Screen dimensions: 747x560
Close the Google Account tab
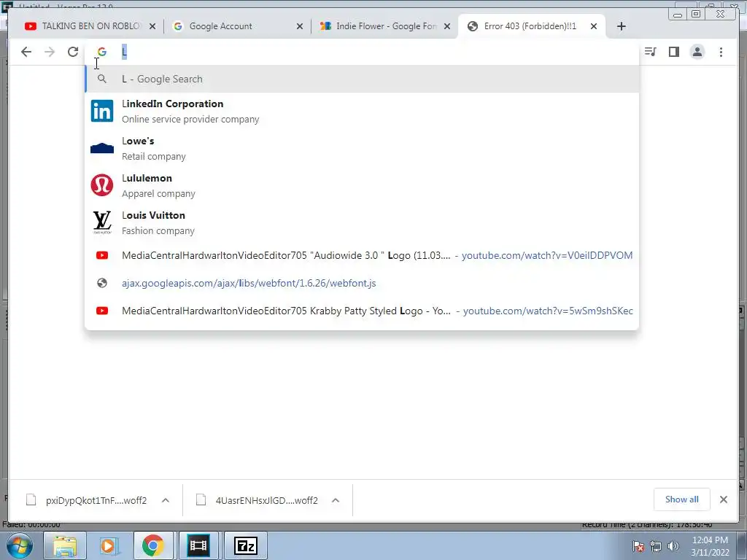click(300, 26)
